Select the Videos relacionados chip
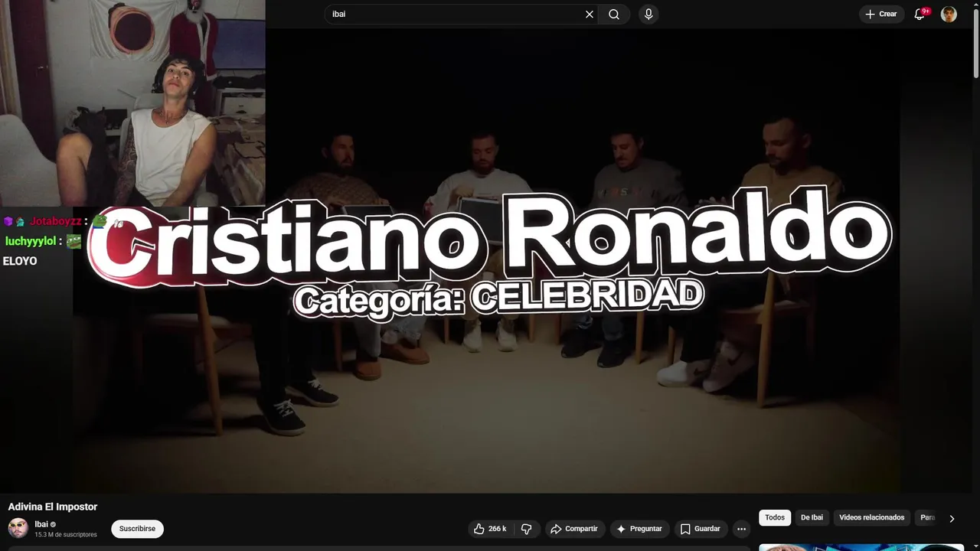 coord(871,518)
